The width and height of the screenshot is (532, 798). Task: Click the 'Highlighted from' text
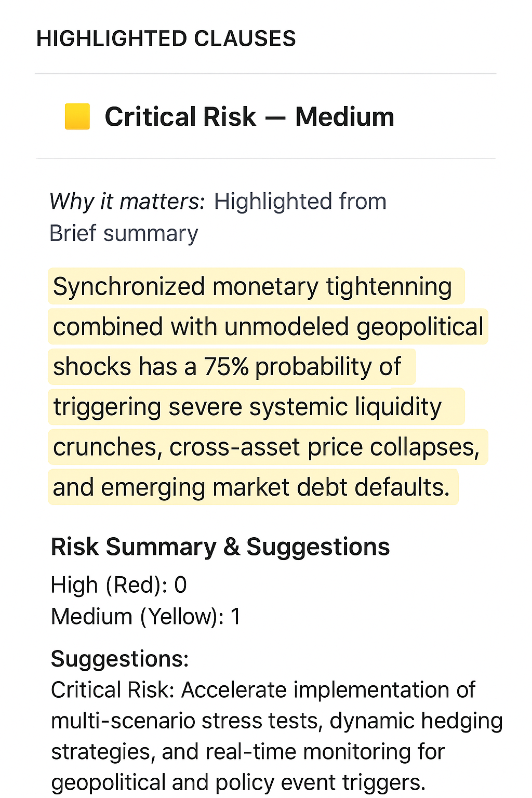click(300, 202)
